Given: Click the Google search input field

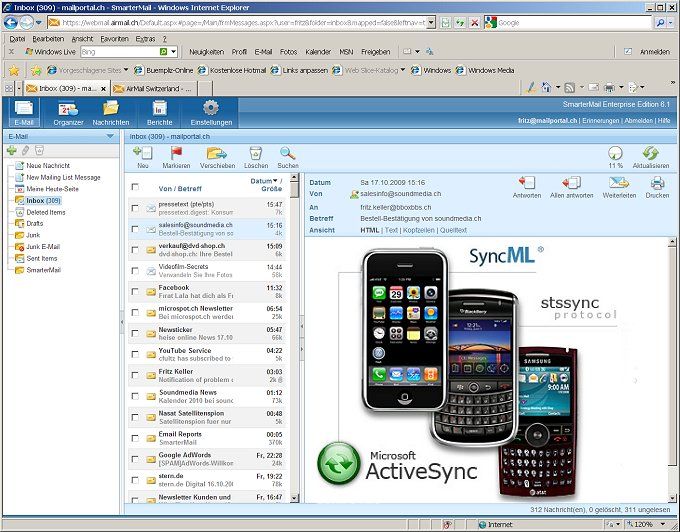Looking at the screenshot, I should coord(573,23).
